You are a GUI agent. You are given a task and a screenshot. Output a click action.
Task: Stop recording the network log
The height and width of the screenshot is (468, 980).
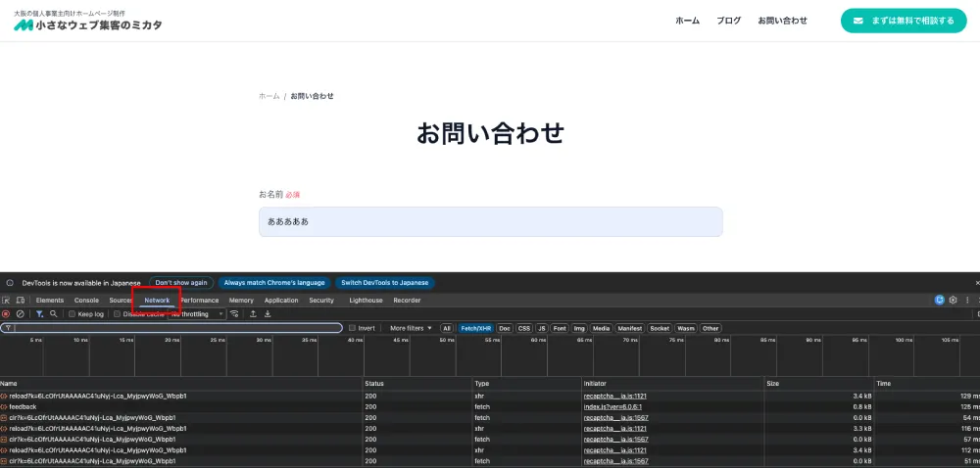[6, 314]
